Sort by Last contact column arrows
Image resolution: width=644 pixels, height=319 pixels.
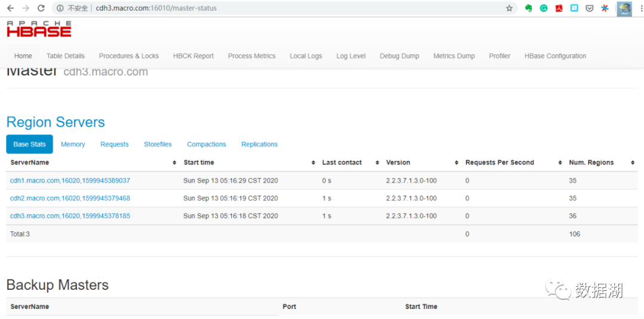(x=377, y=163)
